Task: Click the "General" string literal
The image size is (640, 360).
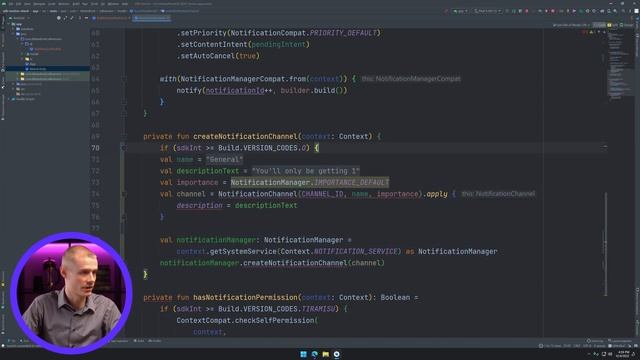Action: point(224,160)
